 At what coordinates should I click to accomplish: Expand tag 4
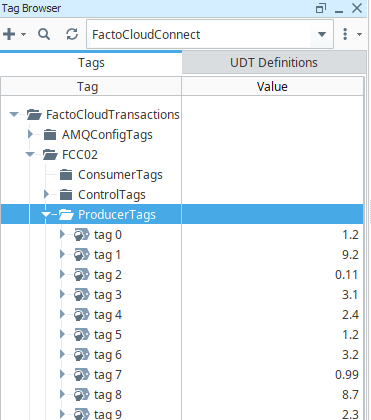click(62, 314)
